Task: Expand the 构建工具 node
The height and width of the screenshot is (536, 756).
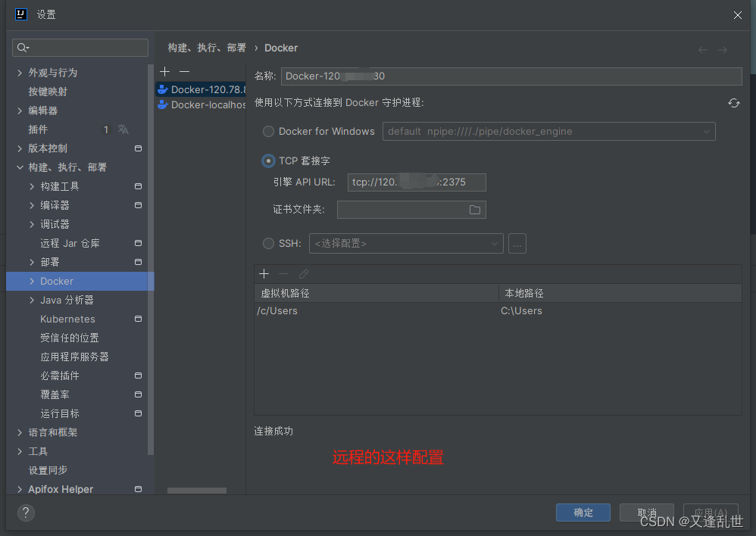Action: [x=32, y=186]
